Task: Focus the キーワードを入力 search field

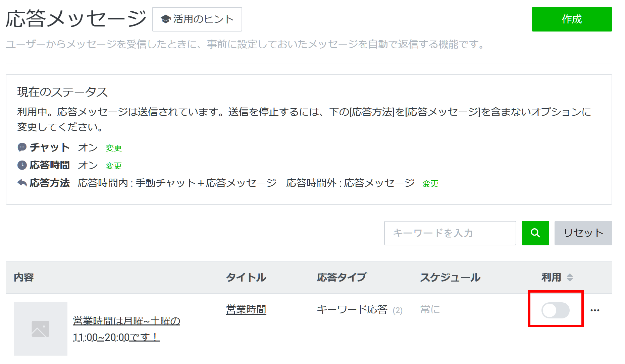Action: 450,233
